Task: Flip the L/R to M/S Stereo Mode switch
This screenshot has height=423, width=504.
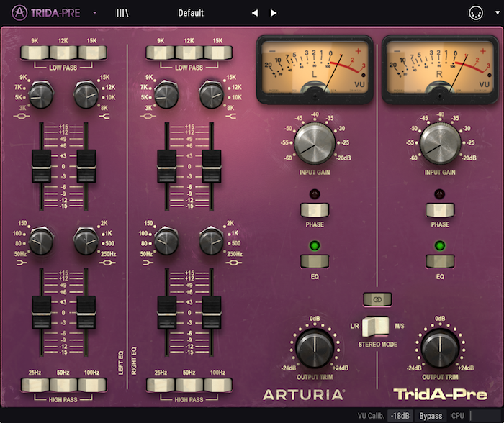Action: coord(375,327)
